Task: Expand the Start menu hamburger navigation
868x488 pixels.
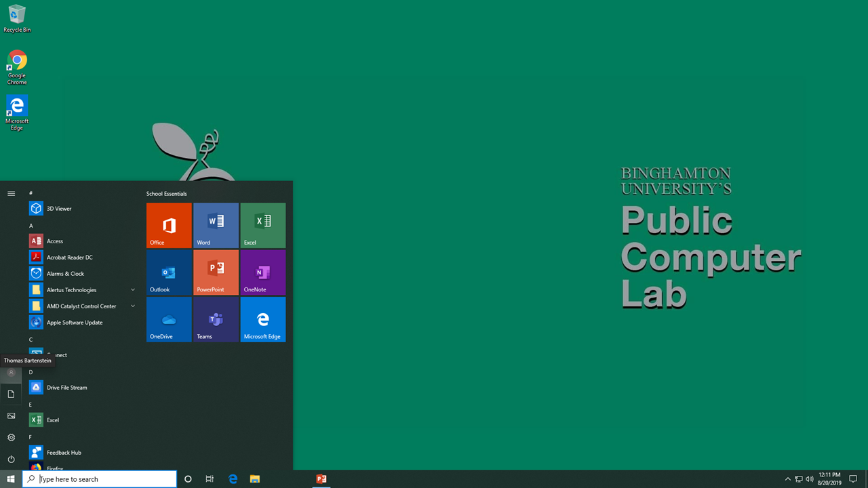Action: (x=11, y=194)
